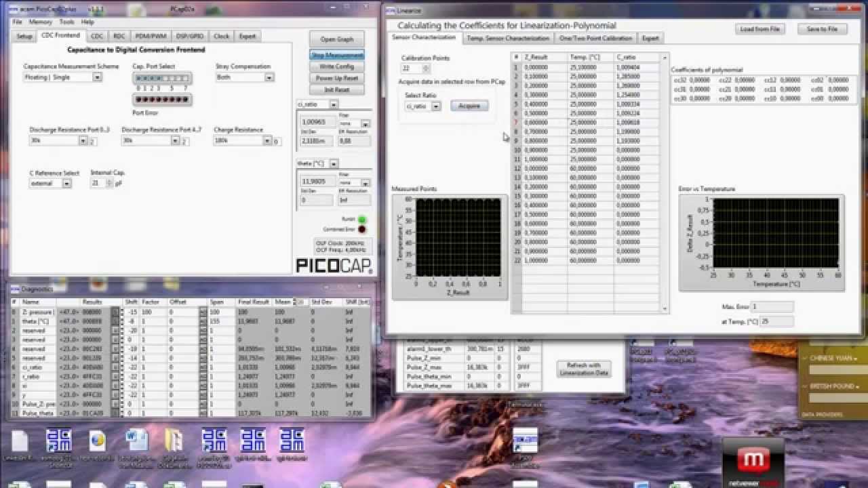Open Capacitance Measurement Scheme dropdown
Viewport: 868px width, 488px height.
point(97,77)
